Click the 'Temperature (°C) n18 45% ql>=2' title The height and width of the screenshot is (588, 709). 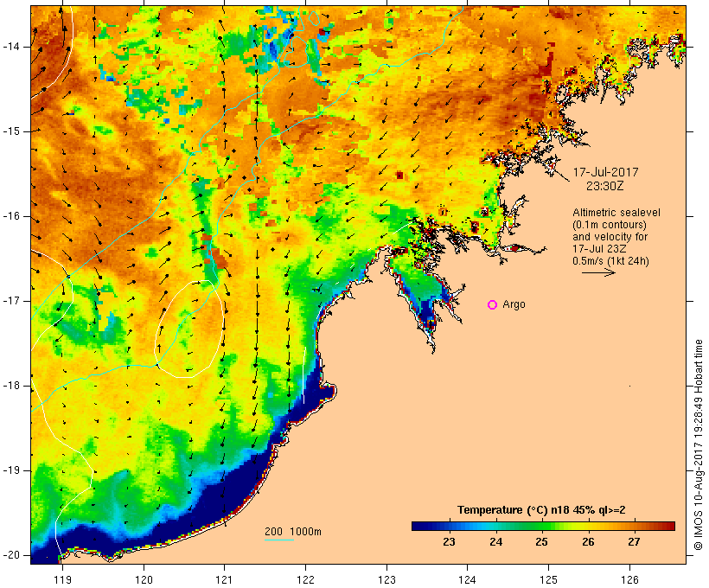541,510
